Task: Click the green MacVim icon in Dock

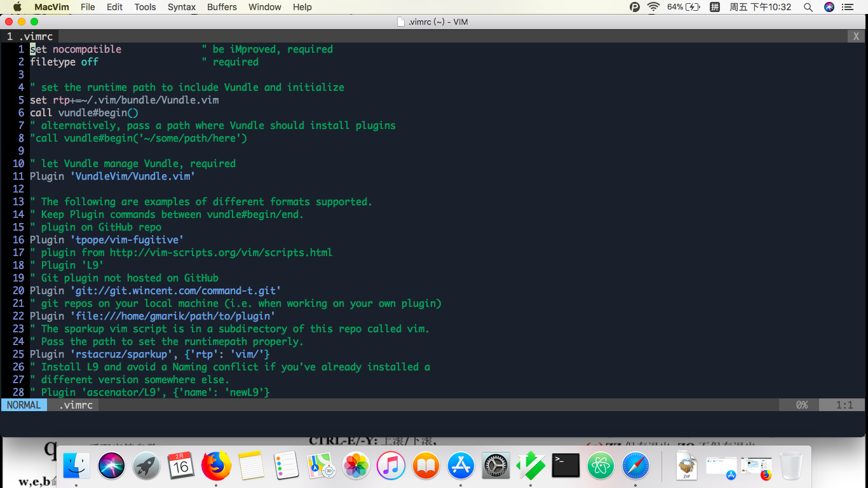Action: 531,466
